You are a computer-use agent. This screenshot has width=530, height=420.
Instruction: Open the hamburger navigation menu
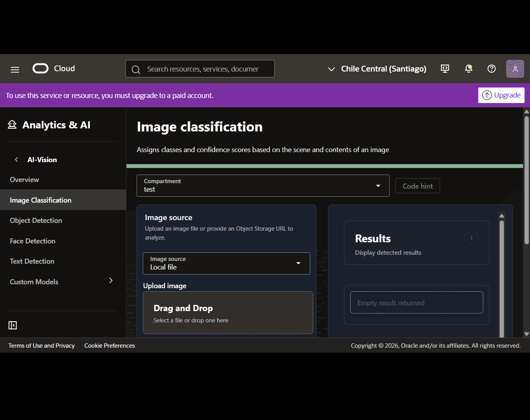15,70
